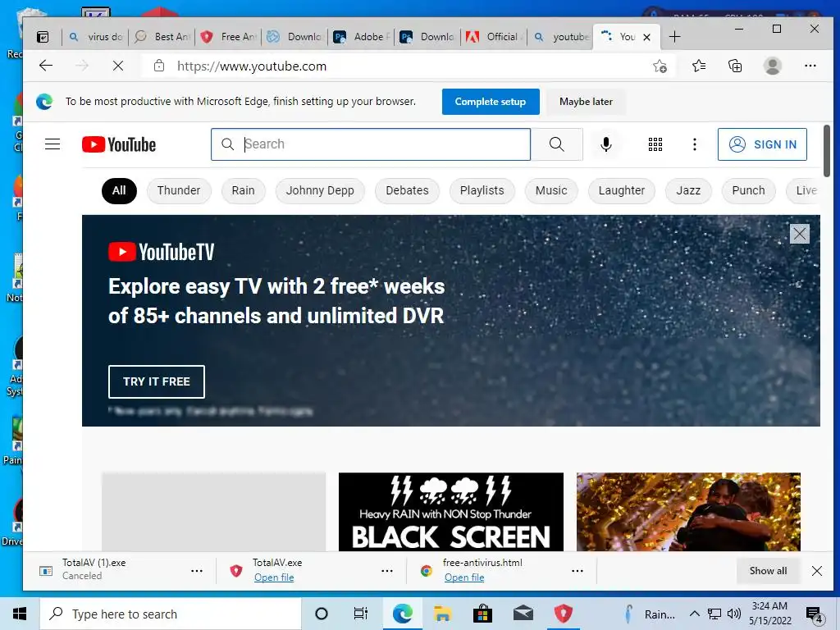Select the Laughter filter chip
Image resolution: width=840 pixels, height=630 pixels.
click(x=622, y=190)
